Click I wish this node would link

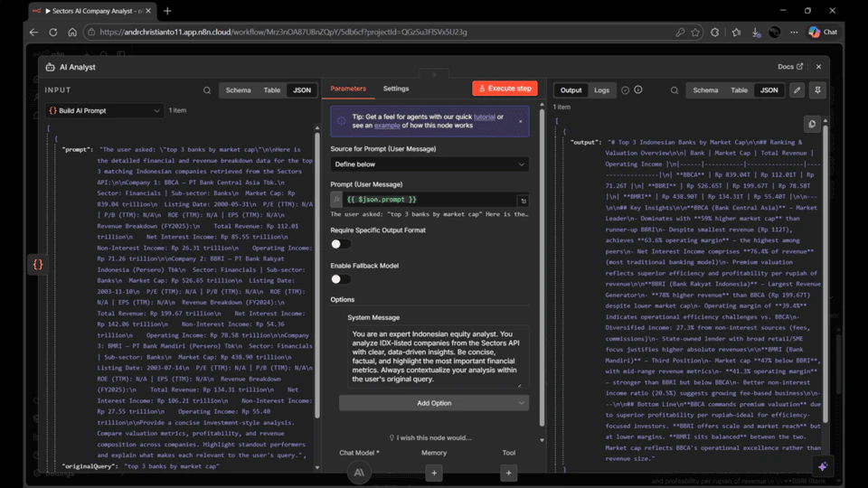pyautogui.click(x=430, y=437)
